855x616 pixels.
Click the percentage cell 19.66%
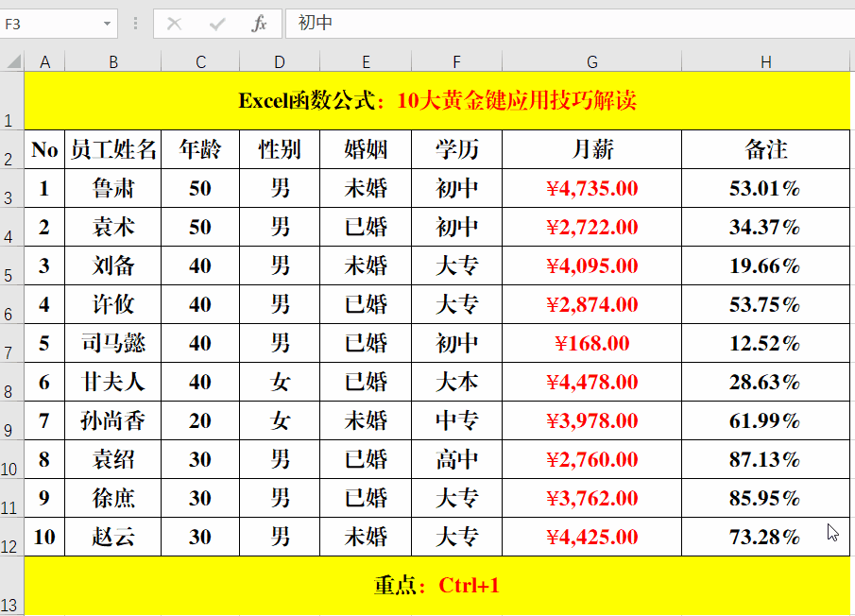(765, 265)
